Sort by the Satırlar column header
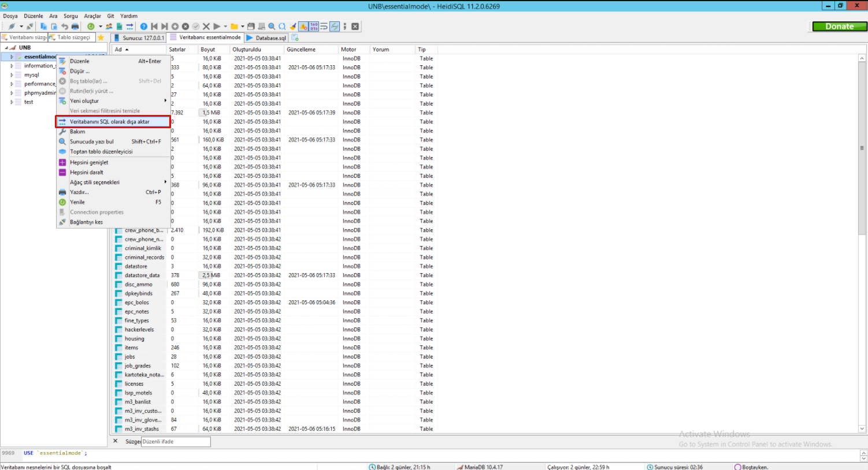868x470 pixels. pos(183,50)
